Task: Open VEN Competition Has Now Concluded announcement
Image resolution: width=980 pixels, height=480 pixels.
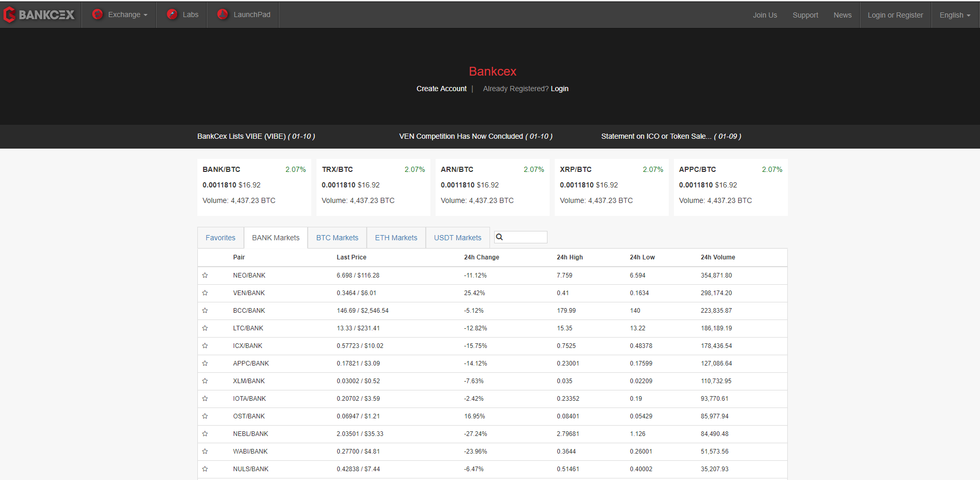Action: point(475,136)
